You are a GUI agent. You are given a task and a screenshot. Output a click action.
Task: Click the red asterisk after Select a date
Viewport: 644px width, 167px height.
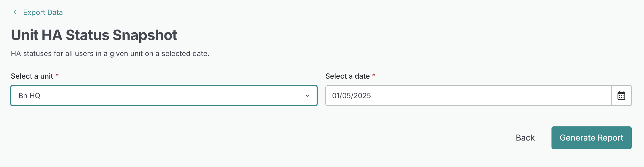coord(374,75)
